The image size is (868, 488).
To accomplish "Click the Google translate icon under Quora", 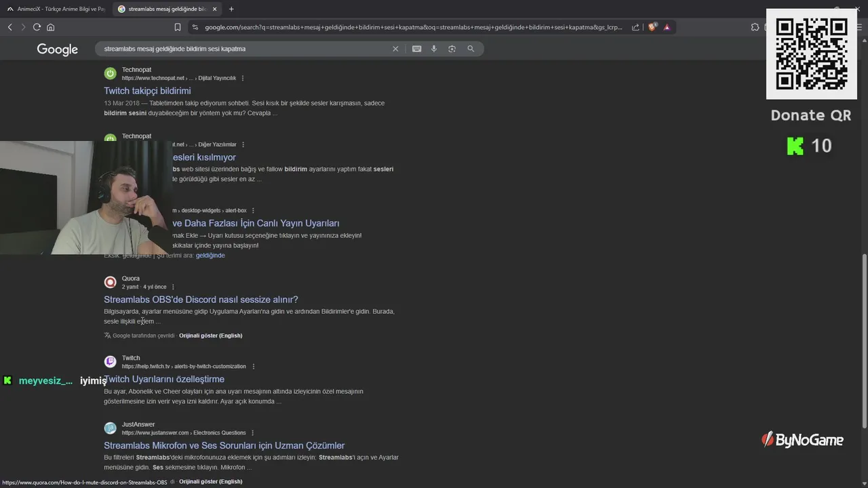I will pos(107,335).
